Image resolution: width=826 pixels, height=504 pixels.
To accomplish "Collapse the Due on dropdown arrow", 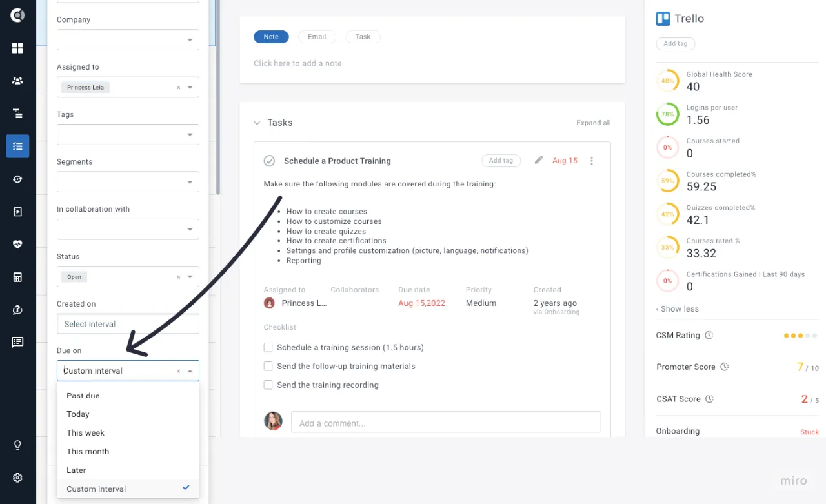I will tap(190, 371).
